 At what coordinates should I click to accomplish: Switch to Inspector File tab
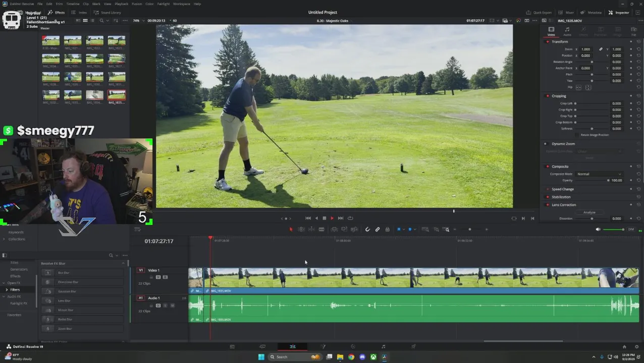pos(634,31)
